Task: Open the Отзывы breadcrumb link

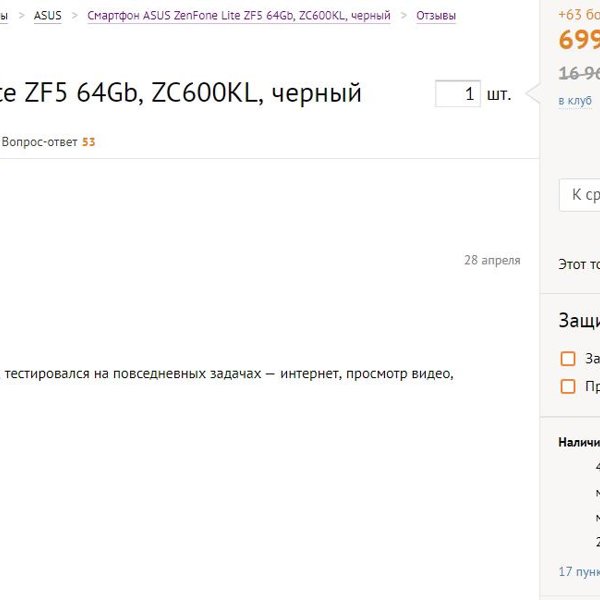Action: click(436, 16)
